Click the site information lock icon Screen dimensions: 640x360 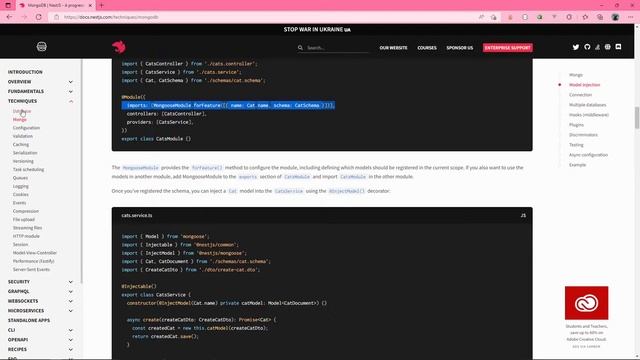[x=56, y=17]
